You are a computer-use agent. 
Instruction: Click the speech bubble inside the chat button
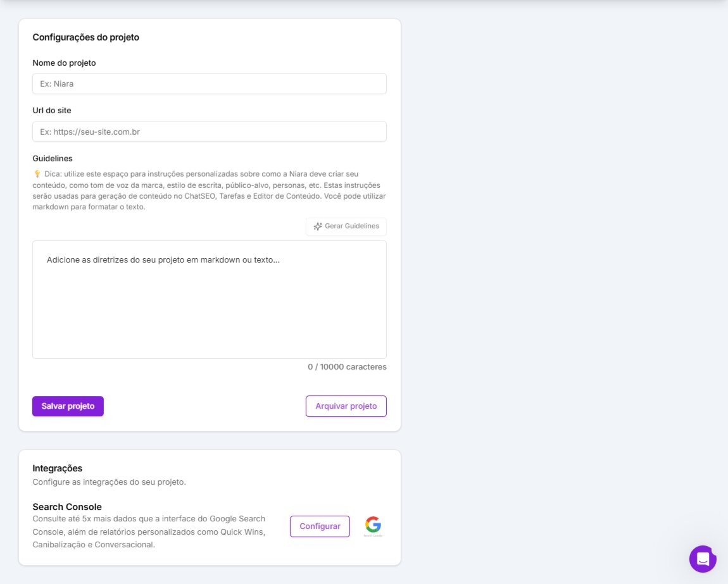[x=702, y=559]
